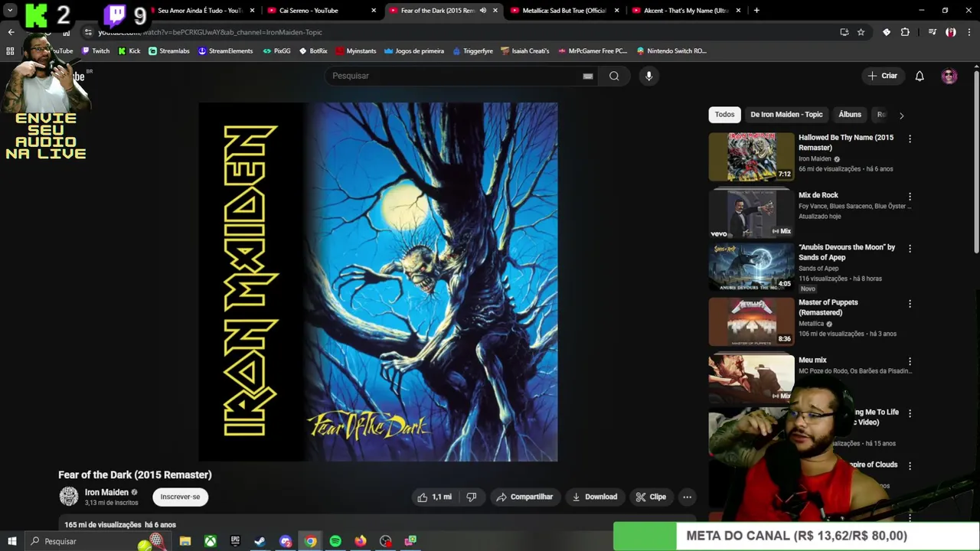
Task: Open a new Chrome tab
Action: tap(756, 11)
